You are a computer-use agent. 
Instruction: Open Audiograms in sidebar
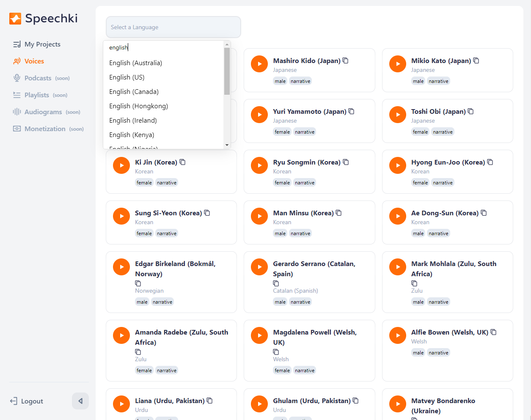point(47,112)
